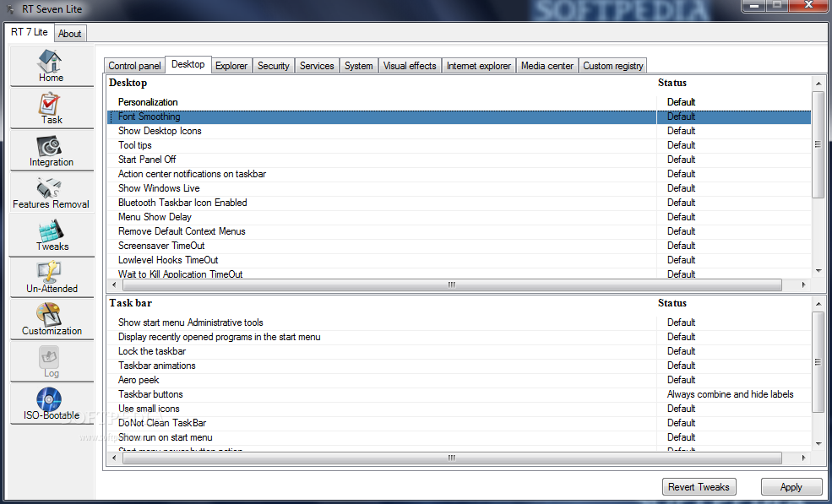The image size is (832, 504).
Task: Click Task bar list horizontal scrollbar right arrow
Action: [x=804, y=458]
